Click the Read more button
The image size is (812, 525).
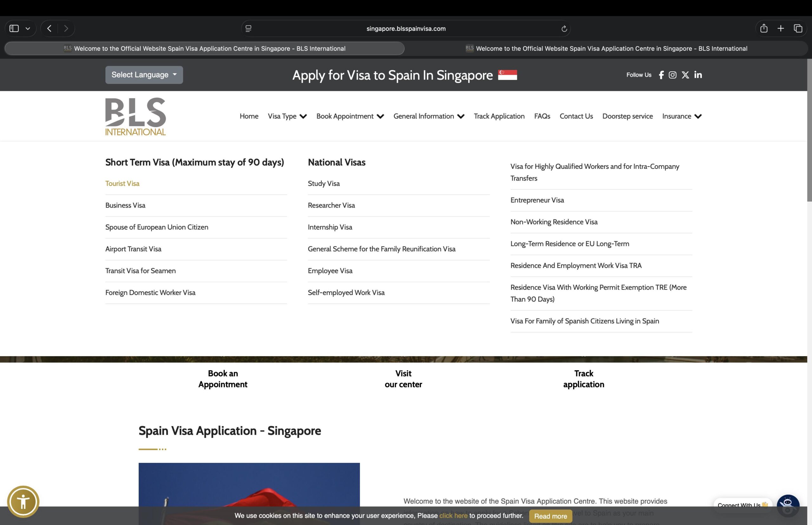point(550,516)
